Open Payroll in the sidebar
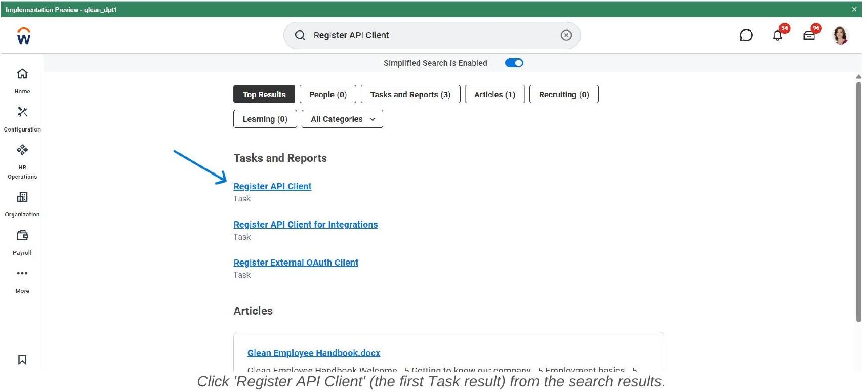Screen dimensions: 868x392 coord(22,243)
